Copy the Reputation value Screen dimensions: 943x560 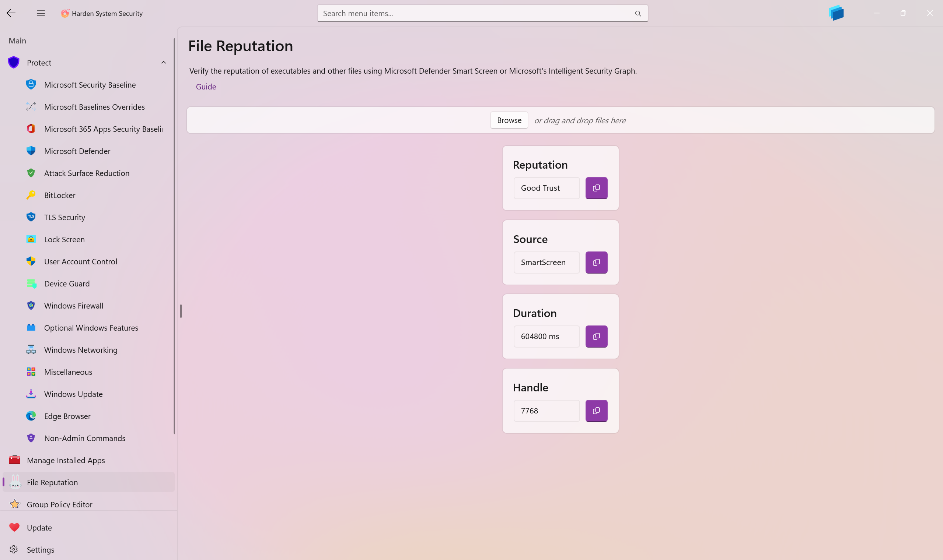596,188
